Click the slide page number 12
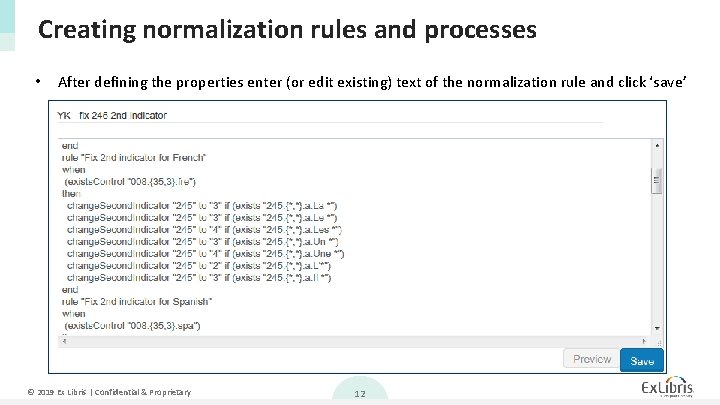Image resolution: width=720 pixels, height=405 pixels. [360, 394]
